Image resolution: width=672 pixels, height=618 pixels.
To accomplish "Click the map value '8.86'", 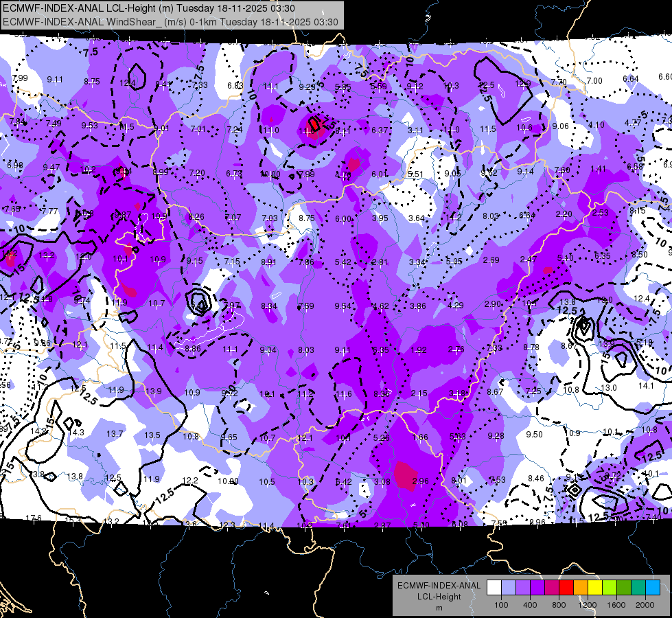I will [192, 349].
